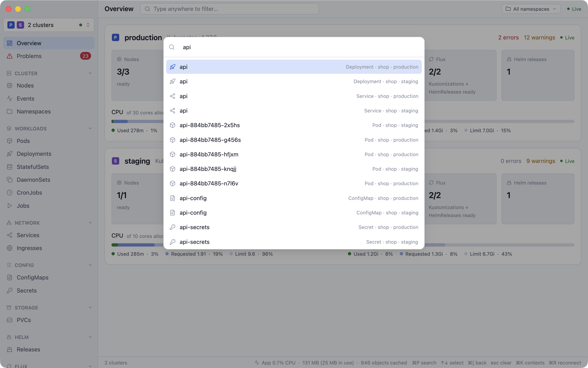The image size is (588, 368).
Task: Click the Helm Releases icon in sidebar
Action: (x=9, y=349)
